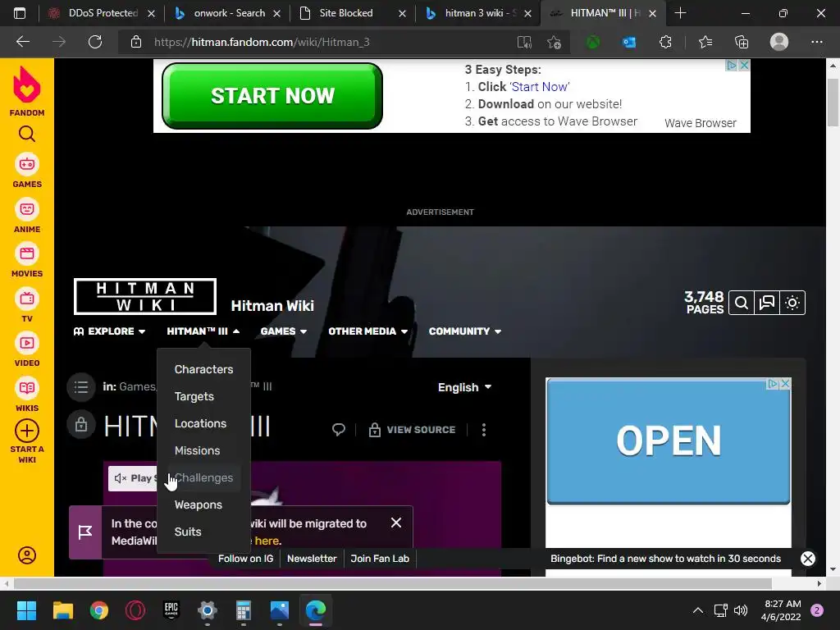This screenshot has width=840, height=630.
Task: Open the English language dropdown
Action: 464,387
